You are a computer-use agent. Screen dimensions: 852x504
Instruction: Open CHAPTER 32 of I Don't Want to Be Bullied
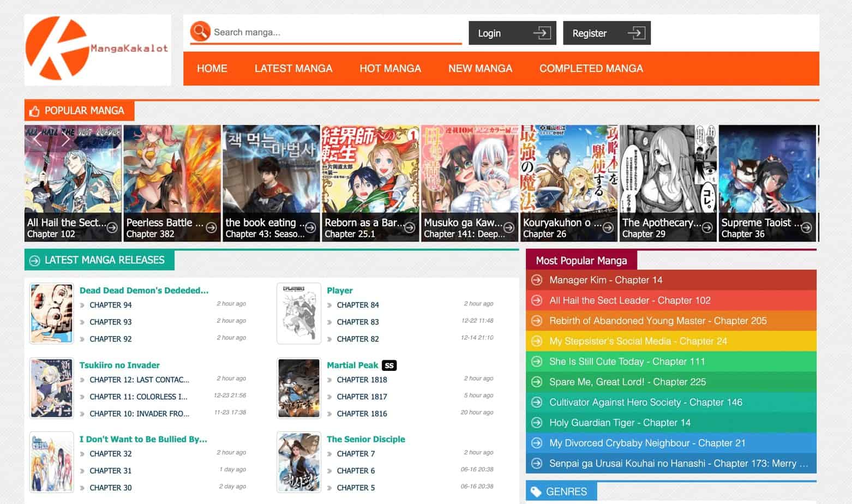(x=111, y=454)
